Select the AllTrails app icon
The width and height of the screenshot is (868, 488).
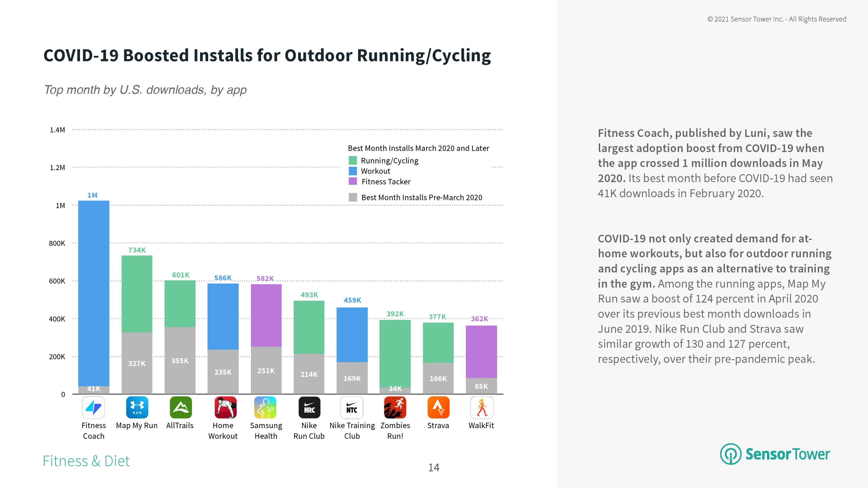click(x=180, y=408)
